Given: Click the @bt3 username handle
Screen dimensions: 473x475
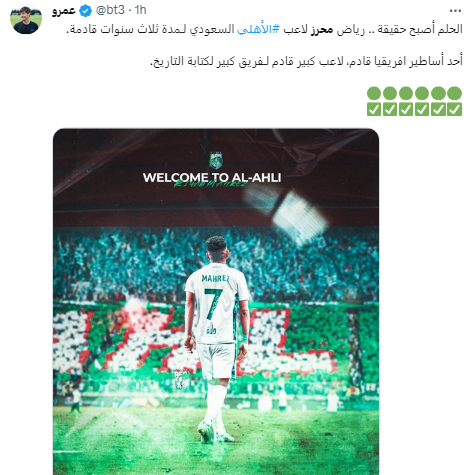Looking at the screenshot, I should pyautogui.click(x=110, y=10).
